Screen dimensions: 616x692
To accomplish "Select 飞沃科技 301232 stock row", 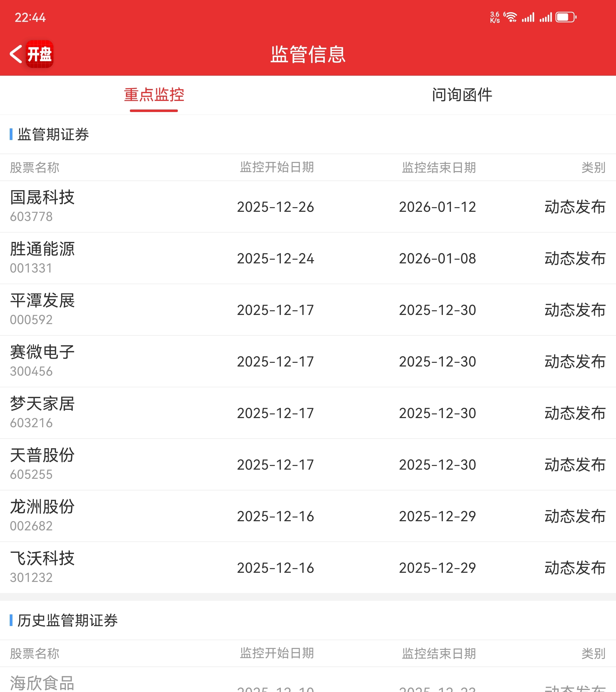I will click(x=42, y=567).
